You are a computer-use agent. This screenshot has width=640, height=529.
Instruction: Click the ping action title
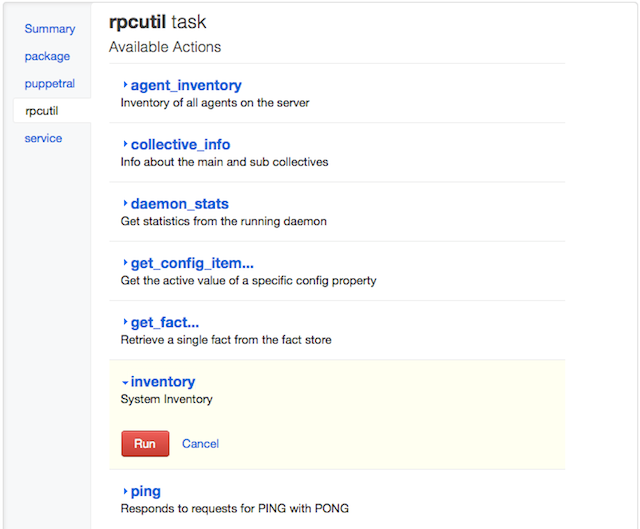pos(146,491)
